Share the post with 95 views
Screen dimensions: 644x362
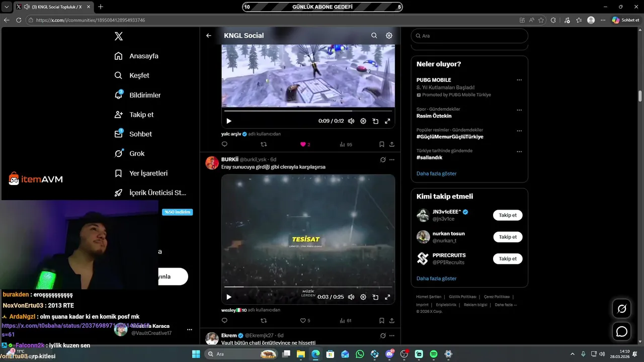[392, 144]
